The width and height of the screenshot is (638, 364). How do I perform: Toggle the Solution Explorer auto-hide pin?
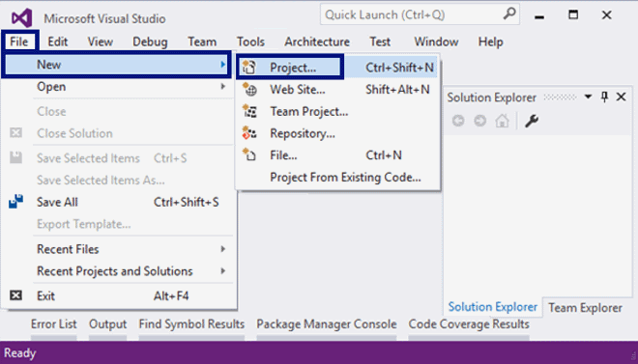coord(604,97)
